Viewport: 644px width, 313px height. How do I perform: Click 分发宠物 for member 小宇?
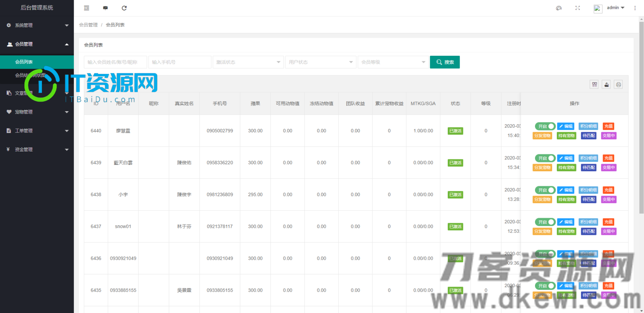pyautogui.click(x=543, y=199)
